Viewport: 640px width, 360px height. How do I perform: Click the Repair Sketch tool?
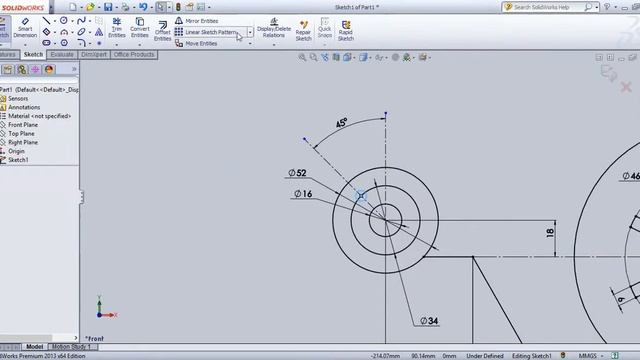click(303, 31)
